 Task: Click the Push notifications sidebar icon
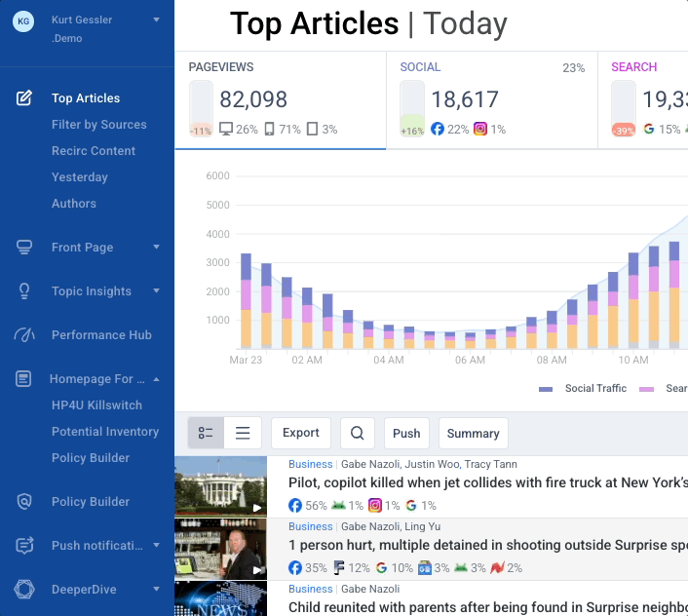pyautogui.click(x=25, y=546)
